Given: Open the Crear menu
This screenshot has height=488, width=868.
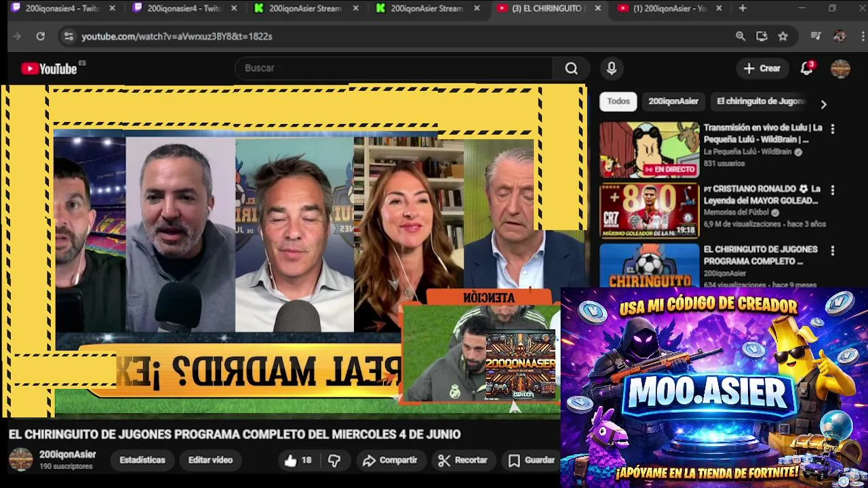Looking at the screenshot, I should (x=762, y=68).
